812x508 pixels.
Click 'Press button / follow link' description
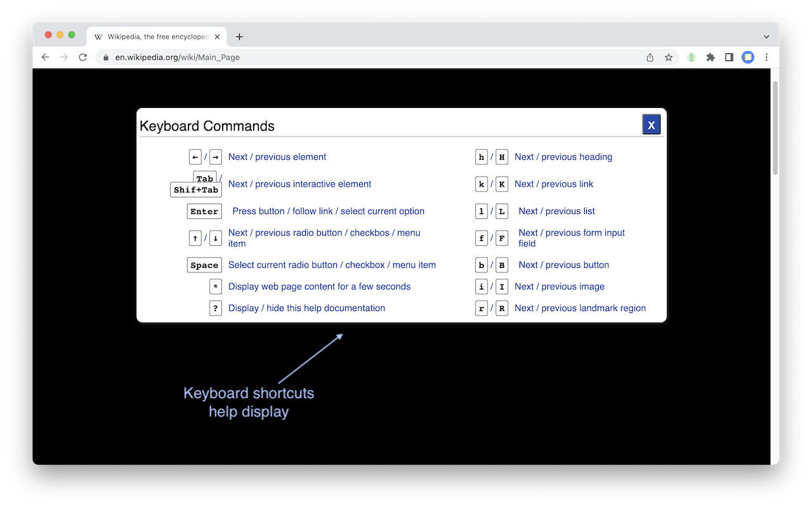tap(329, 211)
